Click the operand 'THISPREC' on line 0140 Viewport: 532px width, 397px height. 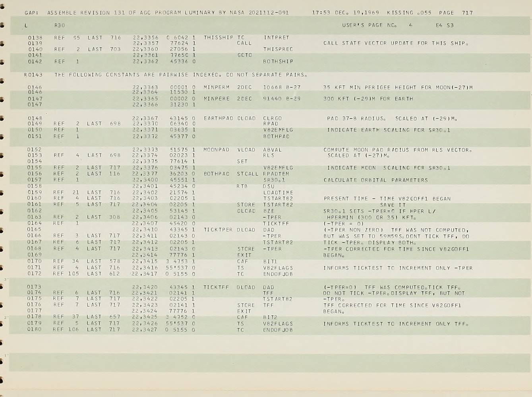click(x=278, y=49)
